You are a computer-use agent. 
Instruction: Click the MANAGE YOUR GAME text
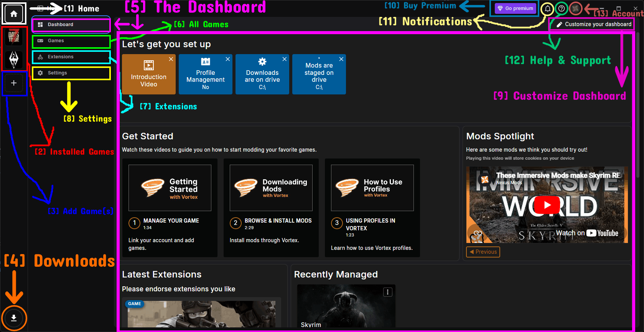[171, 221]
